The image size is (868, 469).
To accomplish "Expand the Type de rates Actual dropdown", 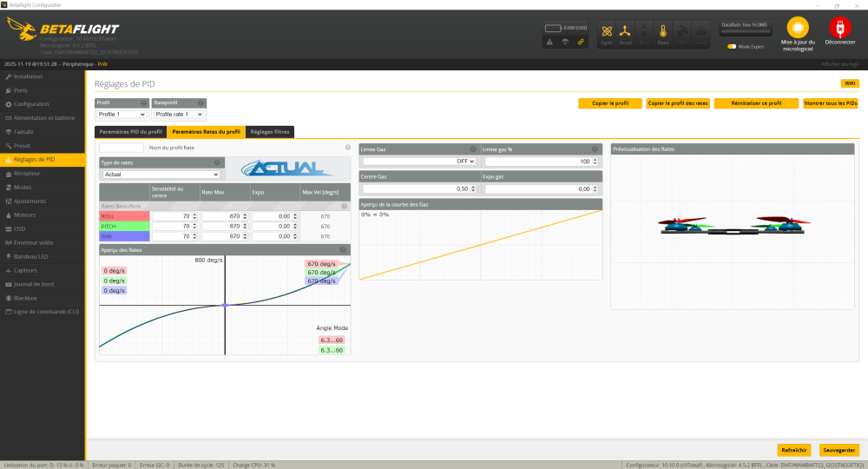I will pyautogui.click(x=160, y=175).
